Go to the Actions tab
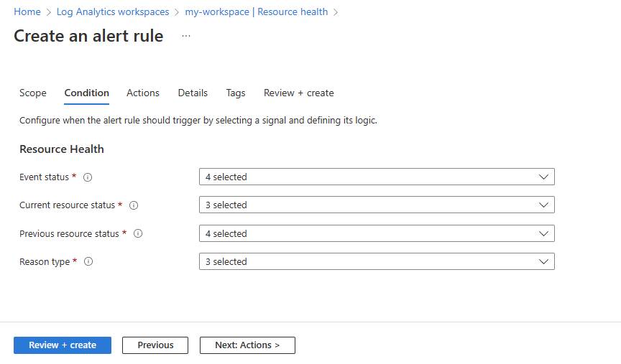Viewport: 621px width, 364px height. pyautogui.click(x=143, y=93)
